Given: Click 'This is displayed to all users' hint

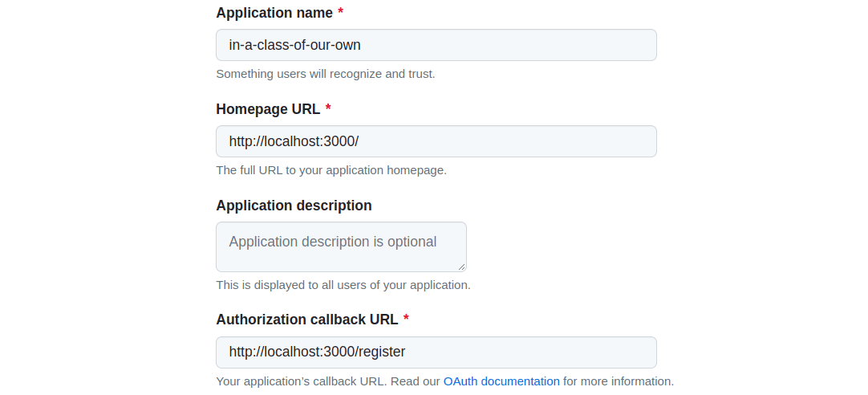Looking at the screenshot, I should 343,285.
